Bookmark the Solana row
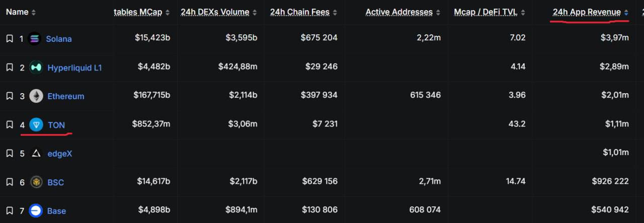Image resolution: width=644 pixels, height=223 pixels. point(9,39)
